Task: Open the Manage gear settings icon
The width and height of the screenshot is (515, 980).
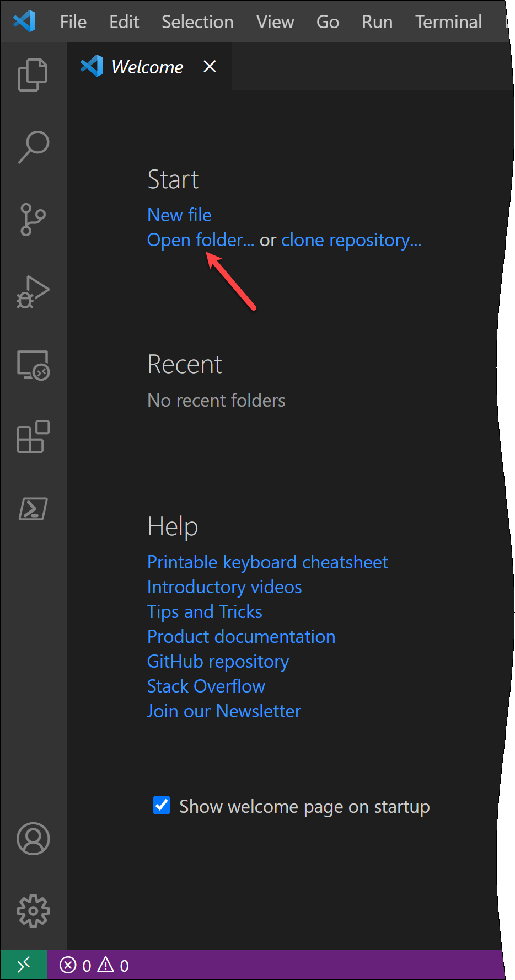Action: (x=33, y=911)
